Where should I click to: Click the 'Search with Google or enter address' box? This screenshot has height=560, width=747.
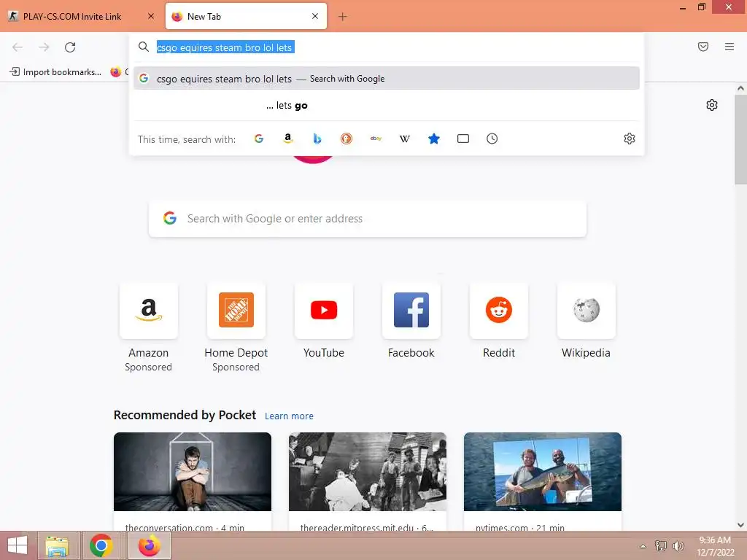click(x=368, y=219)
